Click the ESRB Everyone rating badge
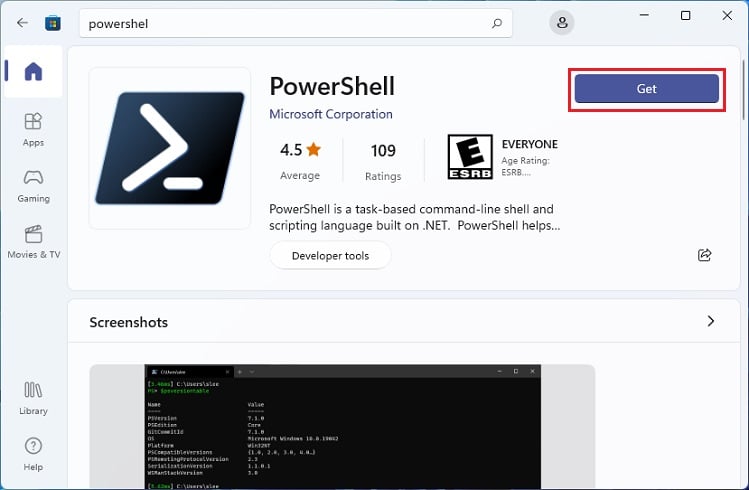The image size is (749, 490). [x=470, y=157]
